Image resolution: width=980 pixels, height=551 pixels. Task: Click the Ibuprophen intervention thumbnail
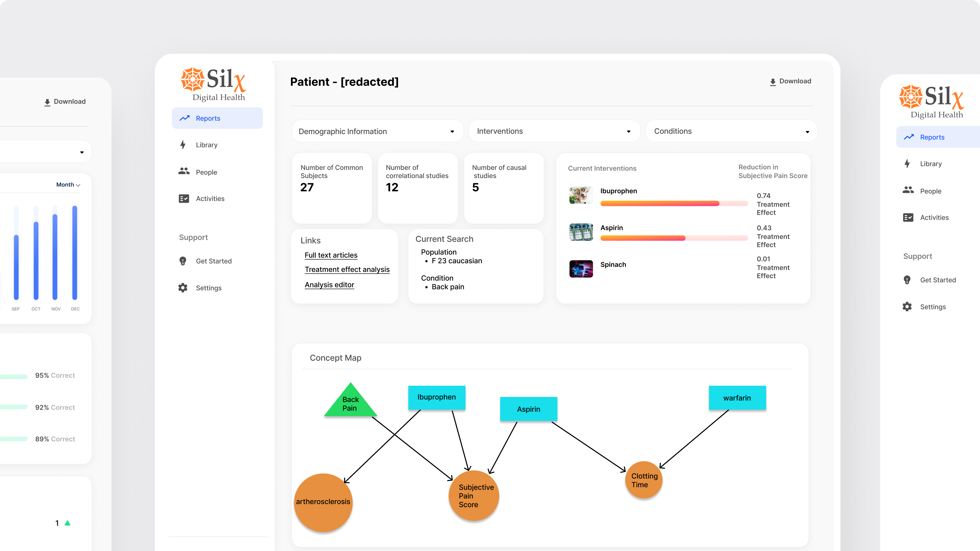click(581, 195)
